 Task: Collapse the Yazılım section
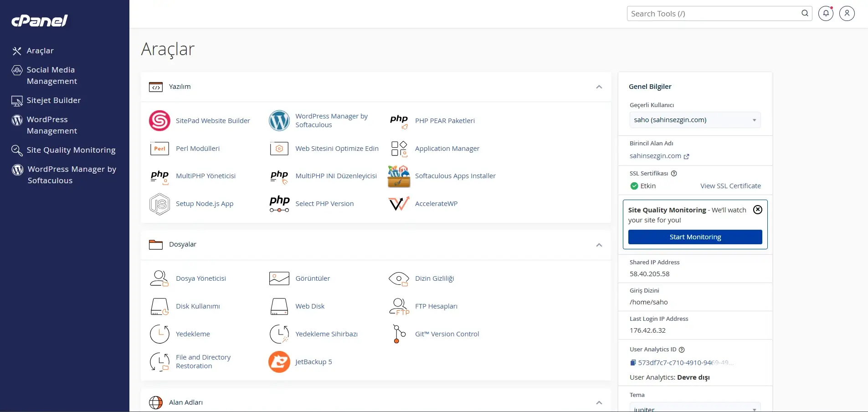pyautogui.click(x=599, y=87)
